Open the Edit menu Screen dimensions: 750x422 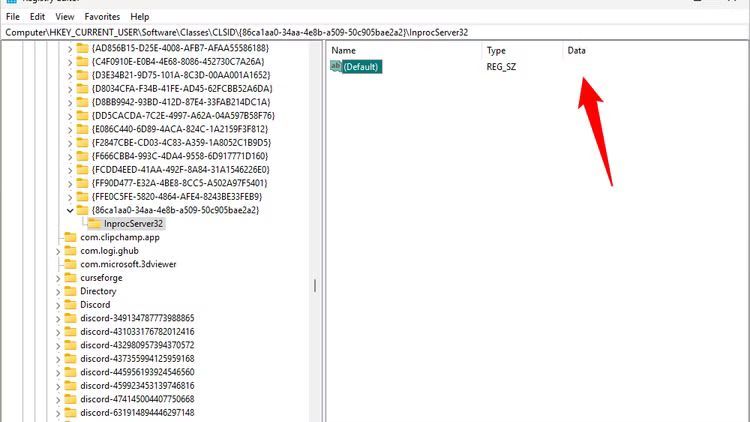click(x=37, y=17)
